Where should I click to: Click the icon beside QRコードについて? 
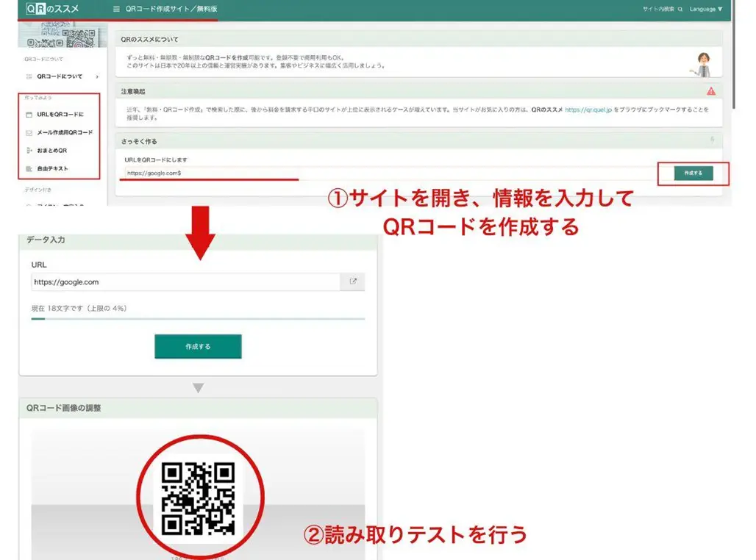[29, 76]
